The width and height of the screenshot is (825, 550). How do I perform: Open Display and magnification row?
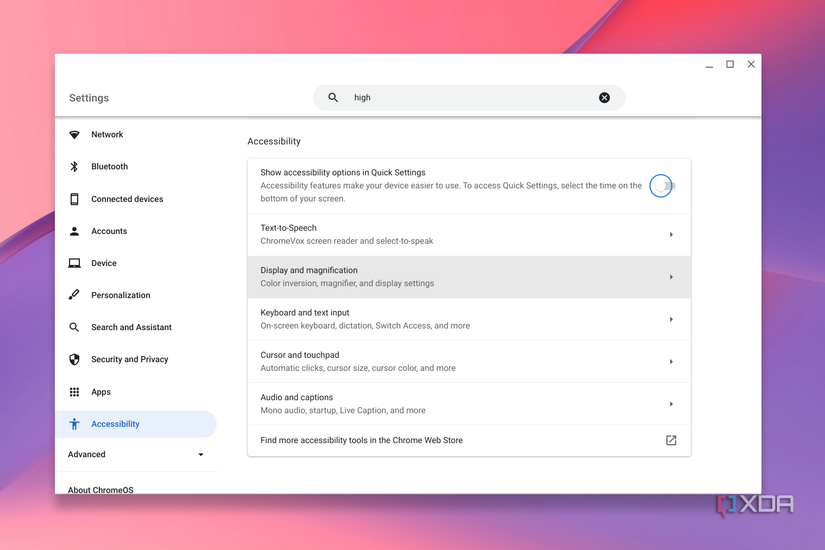469,277
